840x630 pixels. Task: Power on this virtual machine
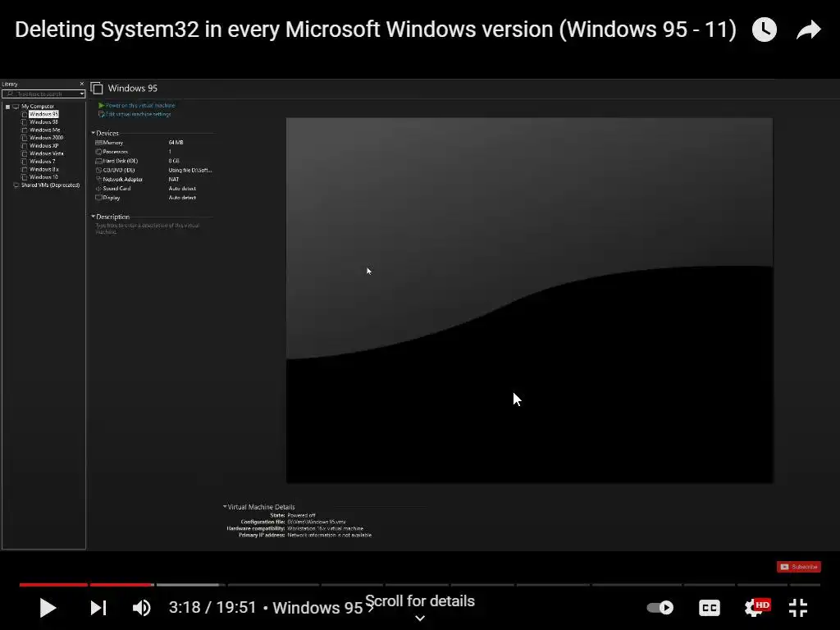(x=137, y=106)
